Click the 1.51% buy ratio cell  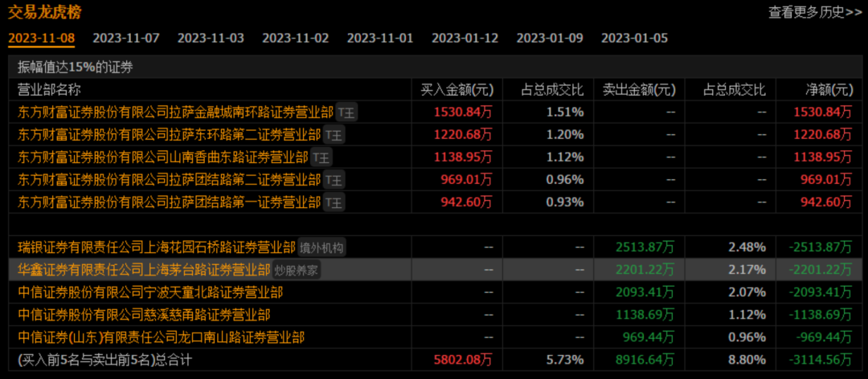565,112
